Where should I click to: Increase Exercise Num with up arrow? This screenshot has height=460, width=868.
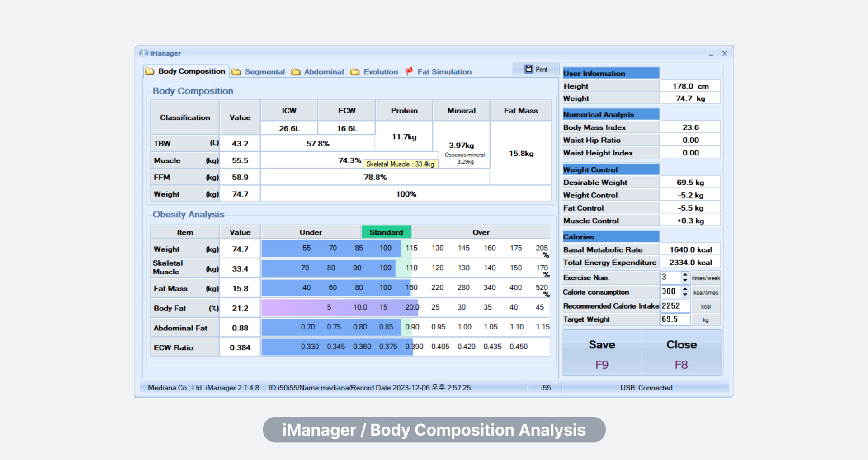(685, 274)
